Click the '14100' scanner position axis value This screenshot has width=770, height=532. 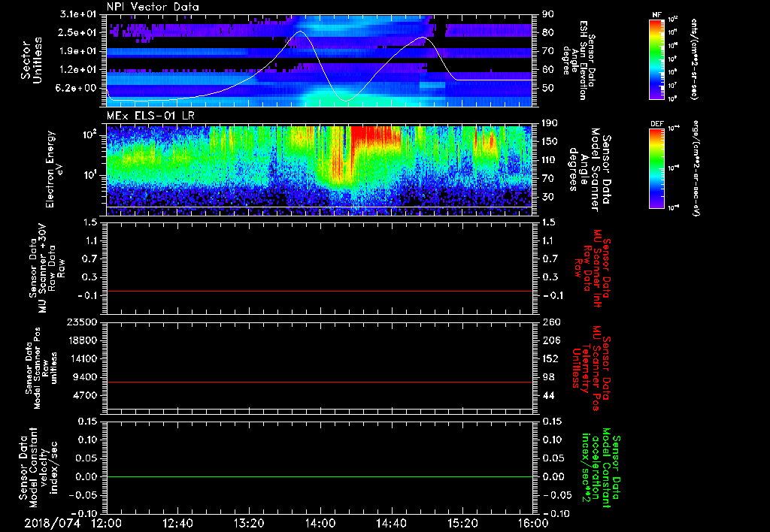pyautogui.click(x=81, y=358)
